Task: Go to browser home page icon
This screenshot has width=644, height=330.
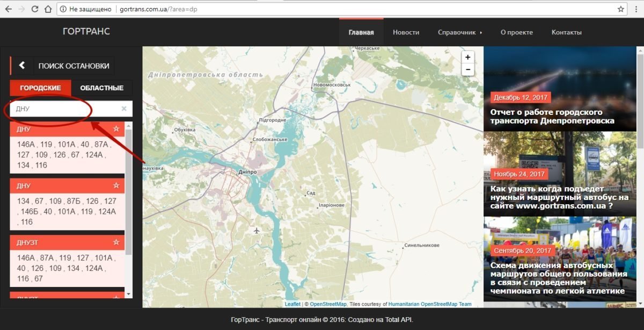Action: click(x=48, y=9)
